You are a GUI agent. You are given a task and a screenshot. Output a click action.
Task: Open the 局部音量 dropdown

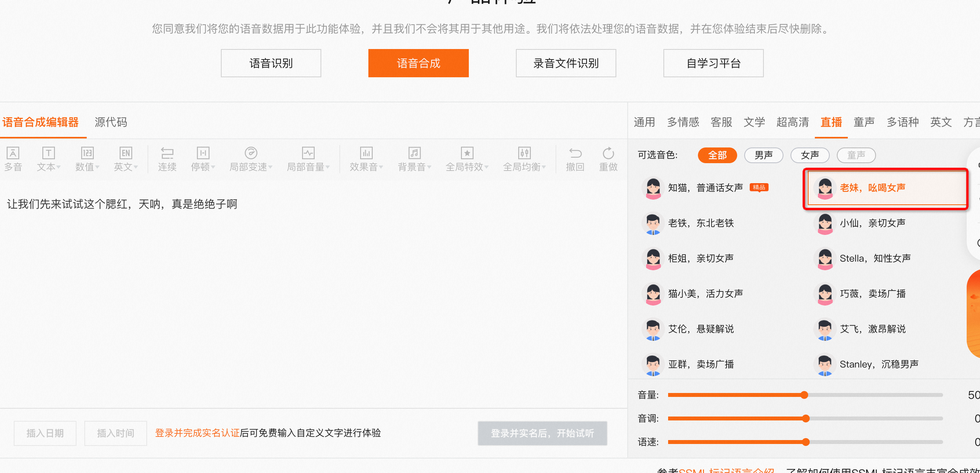(308, 159)
